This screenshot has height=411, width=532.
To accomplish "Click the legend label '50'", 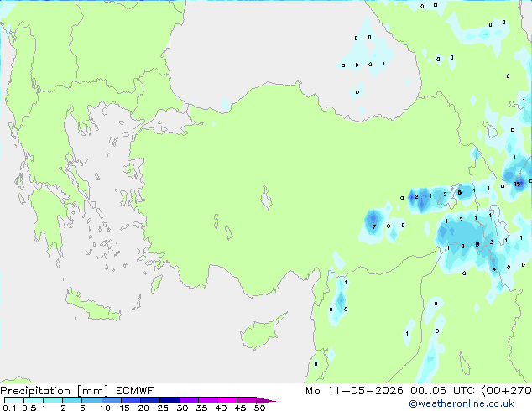I will coord(259,408).
